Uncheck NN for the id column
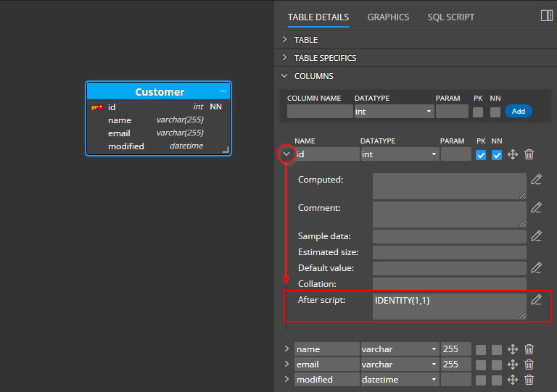Image resolution: width=557 pixels, height=392 pixels. (x=497, y=155)
